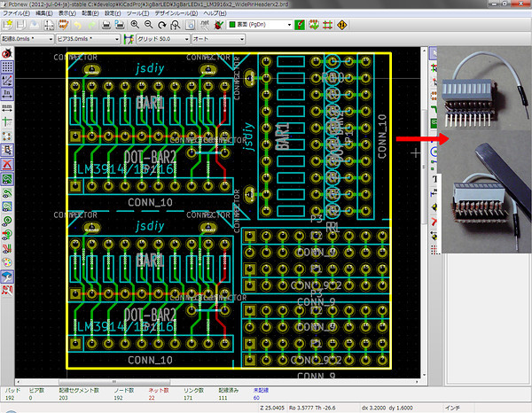This screenshot has height=413, width=532.
Task: Click the Zoom Out magnifier icon
Action: pos(146,25)
